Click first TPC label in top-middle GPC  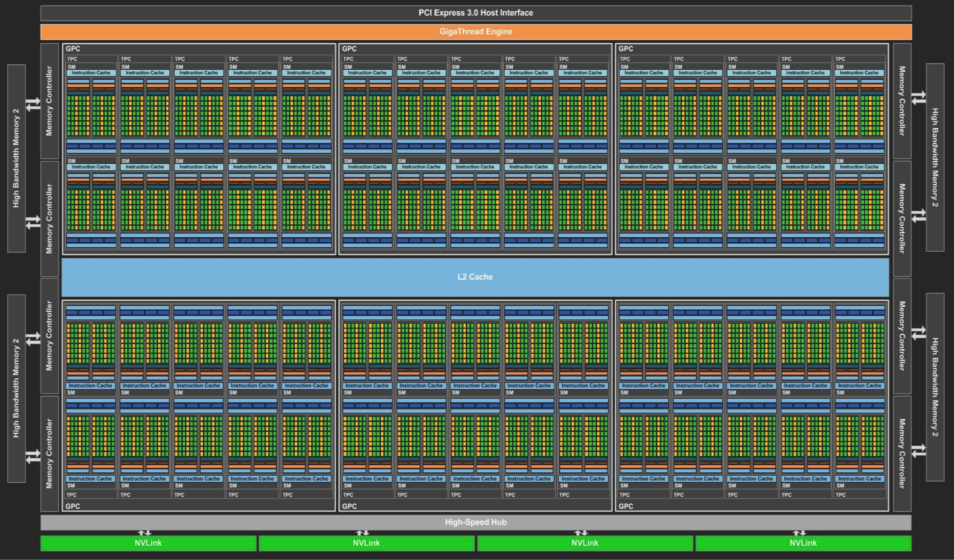(x=348, y=59)
